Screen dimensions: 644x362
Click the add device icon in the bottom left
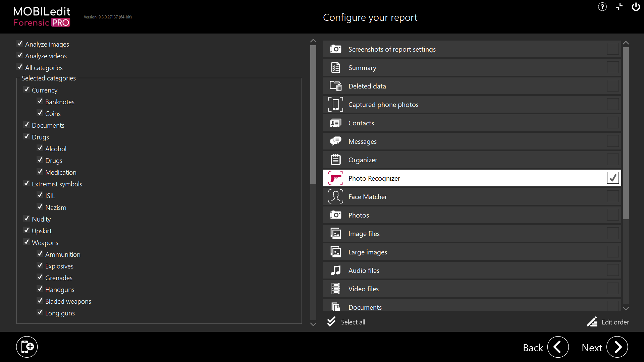(27, 347)
